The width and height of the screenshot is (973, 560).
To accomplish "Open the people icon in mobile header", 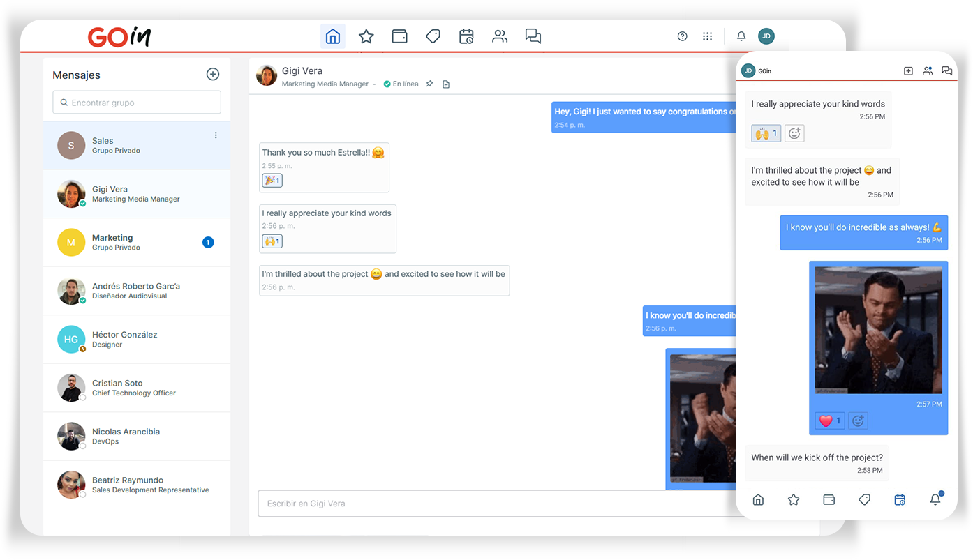I will click(928, 70).
